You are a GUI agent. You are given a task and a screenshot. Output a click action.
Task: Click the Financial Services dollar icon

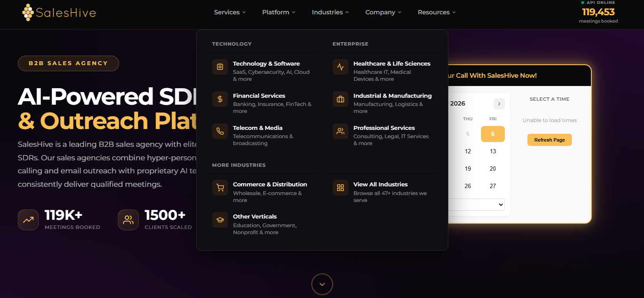click(220, 99)
